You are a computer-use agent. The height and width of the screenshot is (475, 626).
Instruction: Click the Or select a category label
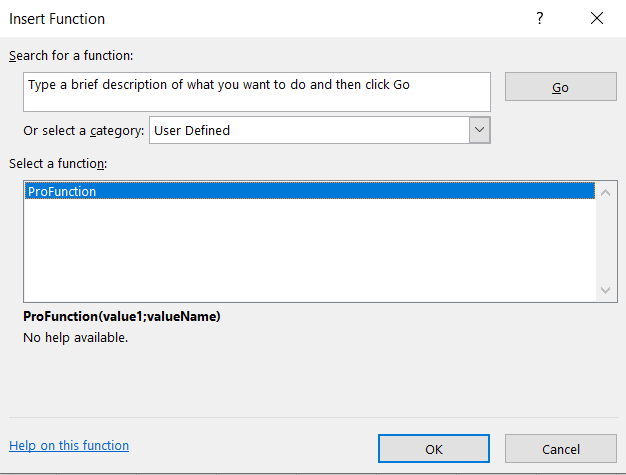[x=83, y=131]
